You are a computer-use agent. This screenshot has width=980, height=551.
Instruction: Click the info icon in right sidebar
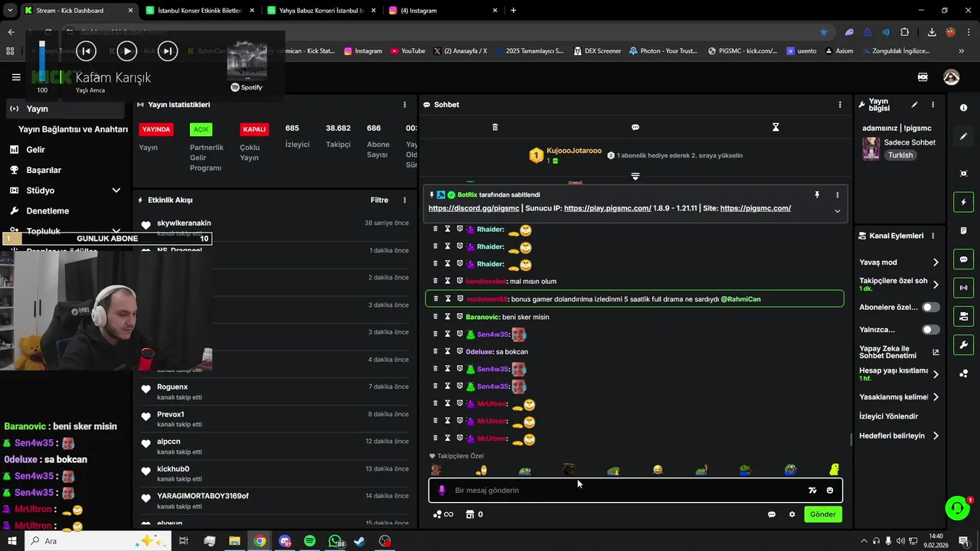[963, 108]
